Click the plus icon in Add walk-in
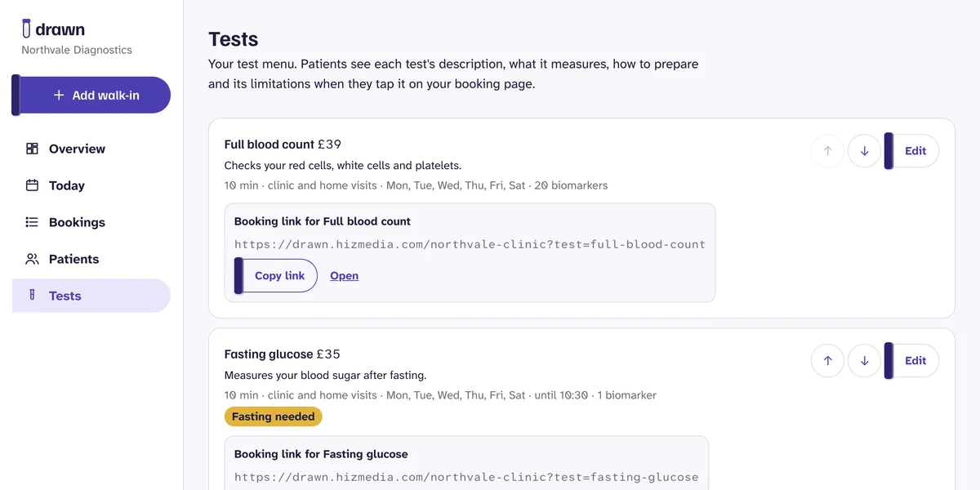Viewport: 980px width, 490px height. point(59,96)
